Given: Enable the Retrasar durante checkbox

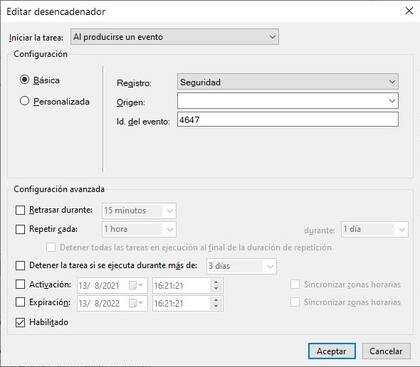Looking at the screenshot, I should coord(20,210).
